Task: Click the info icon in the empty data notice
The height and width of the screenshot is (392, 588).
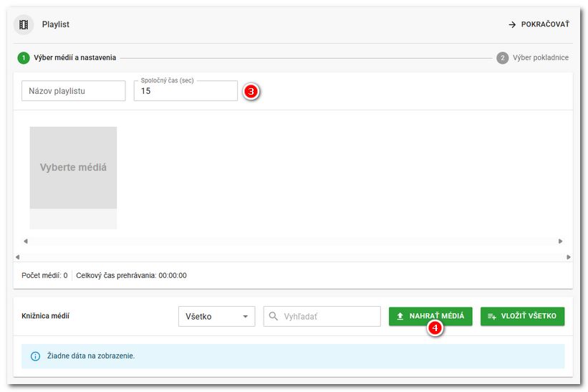Action: 35,356
